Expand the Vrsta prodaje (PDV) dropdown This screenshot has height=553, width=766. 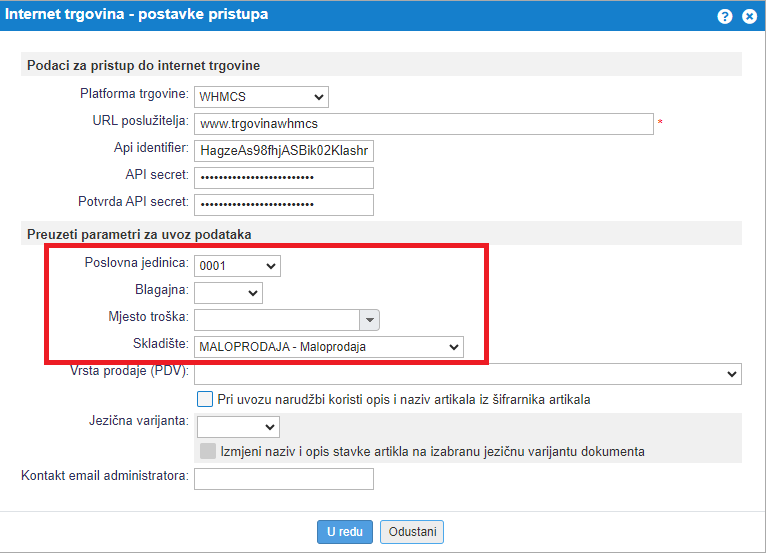pos(467,373)
